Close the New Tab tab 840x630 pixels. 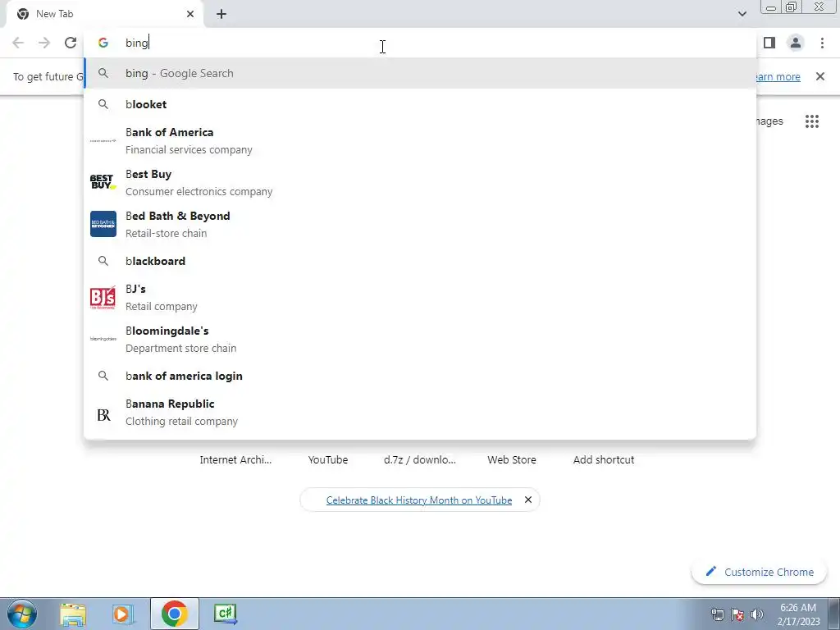click(190, 14)
